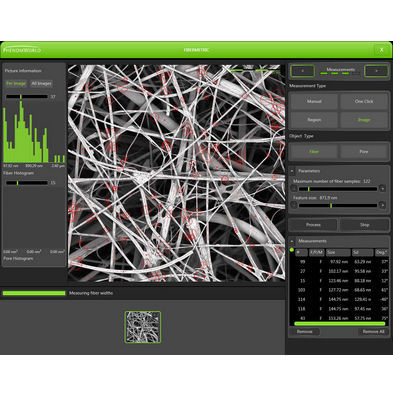The width and height of the screenshot is (393, 393).
Task: Select the One Click measurement type
Action: click(364, 101)
